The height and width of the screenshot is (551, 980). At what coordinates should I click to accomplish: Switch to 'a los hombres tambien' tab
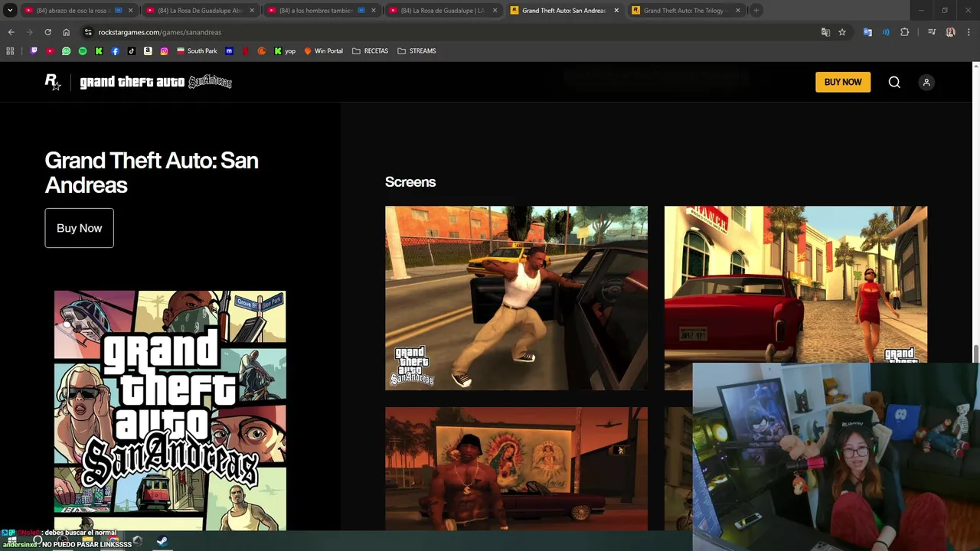[x=322, y=11]
